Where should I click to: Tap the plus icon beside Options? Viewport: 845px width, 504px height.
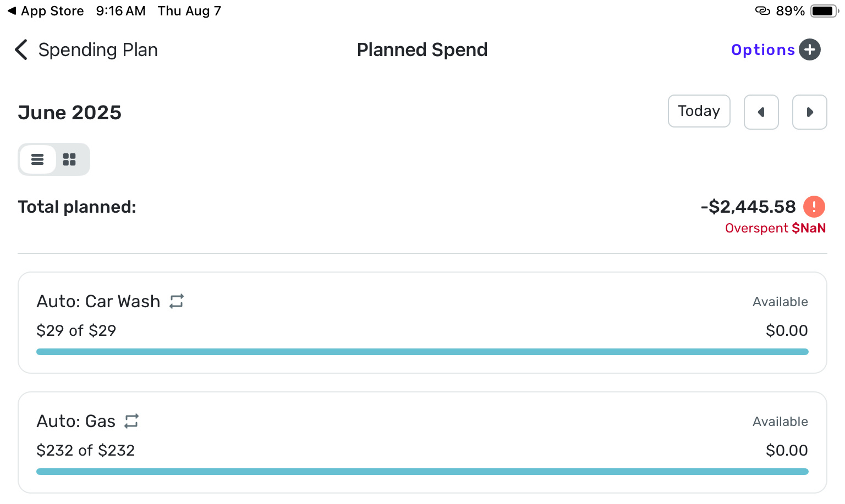pos(809,49)
